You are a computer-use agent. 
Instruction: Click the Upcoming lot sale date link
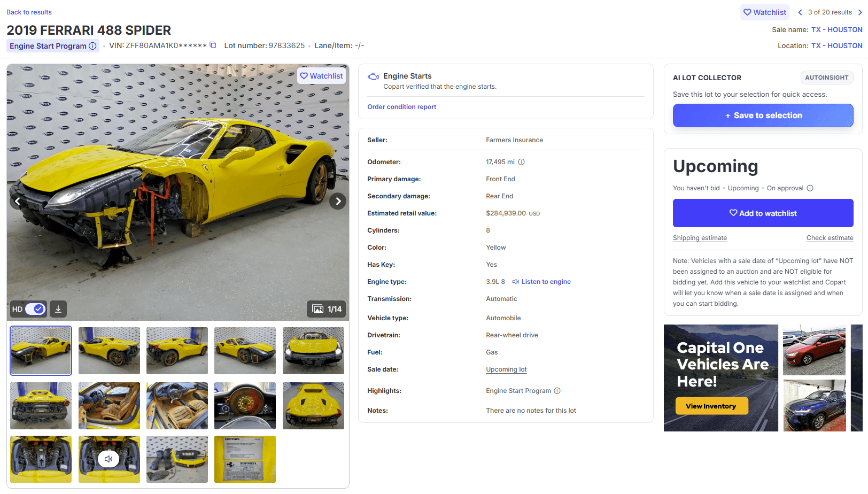(506, 369)
